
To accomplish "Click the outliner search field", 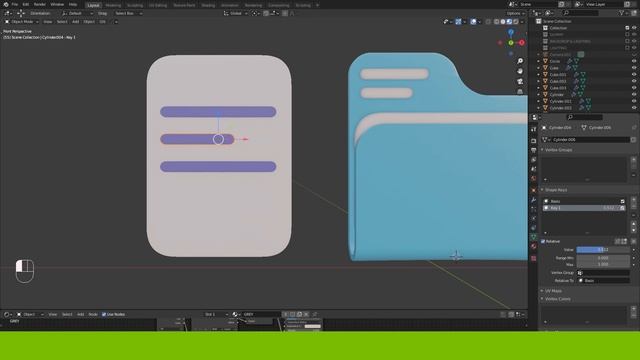I will click(582, 13).
